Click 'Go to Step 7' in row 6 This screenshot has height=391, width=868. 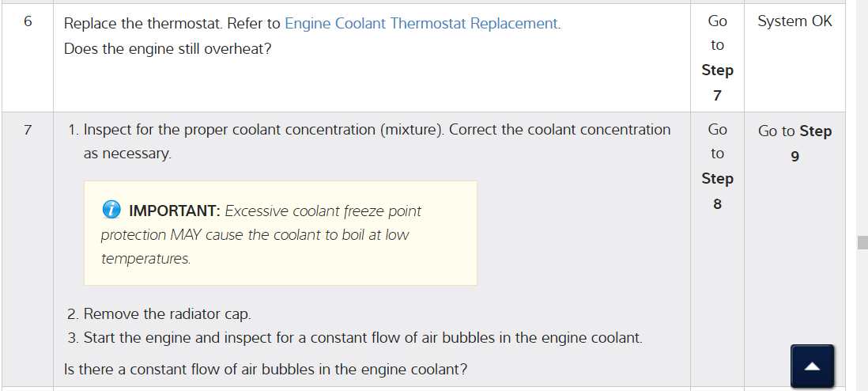(717, 58)
